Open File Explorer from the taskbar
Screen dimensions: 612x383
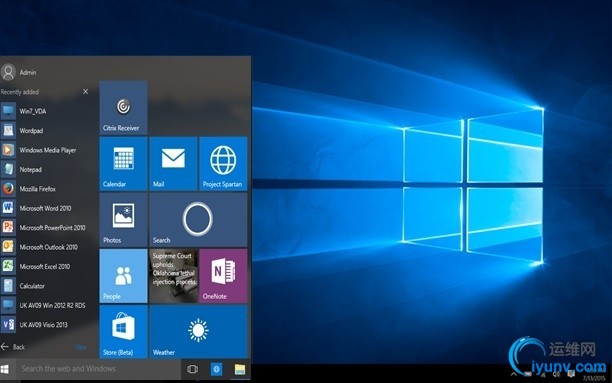tap(240, 369)
